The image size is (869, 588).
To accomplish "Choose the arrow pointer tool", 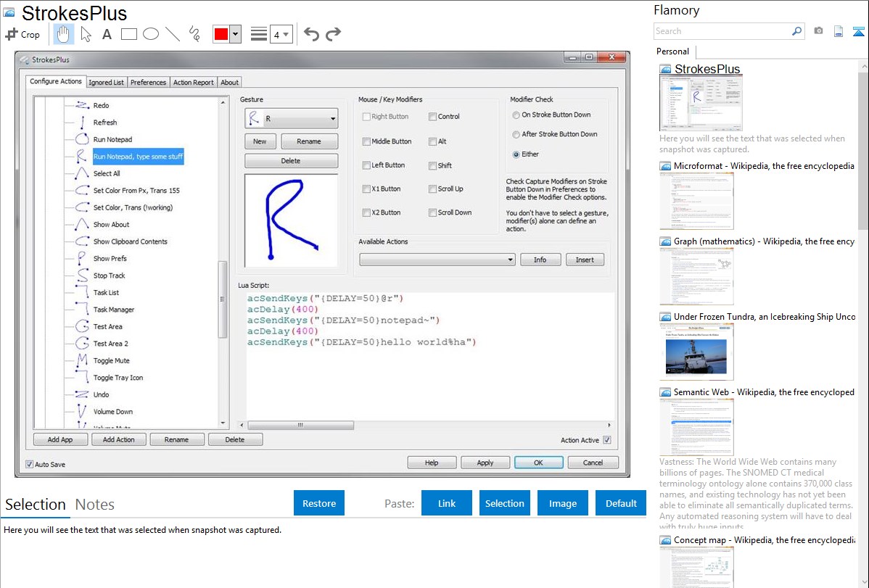I will coord(86,34).
